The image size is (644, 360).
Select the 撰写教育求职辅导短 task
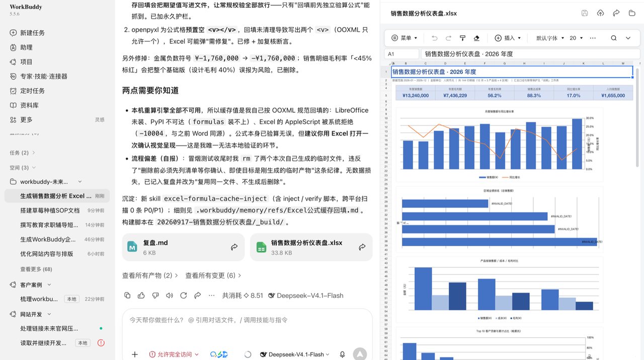point(57,225)
